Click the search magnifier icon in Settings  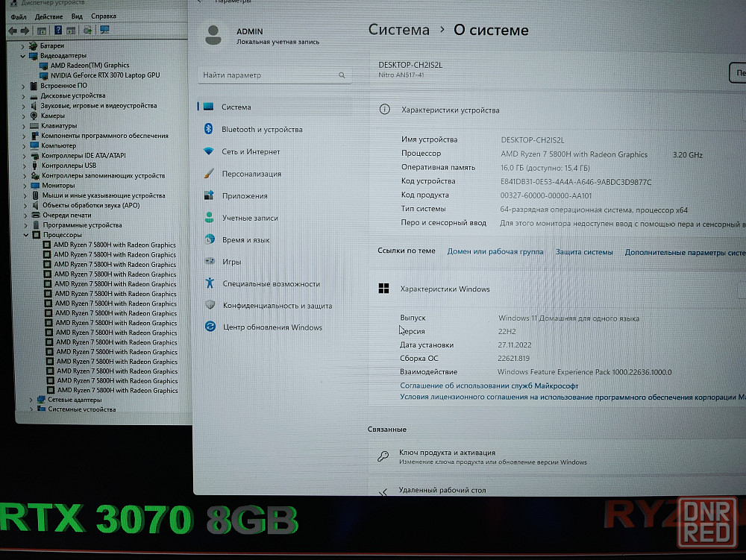pos(342,75)
